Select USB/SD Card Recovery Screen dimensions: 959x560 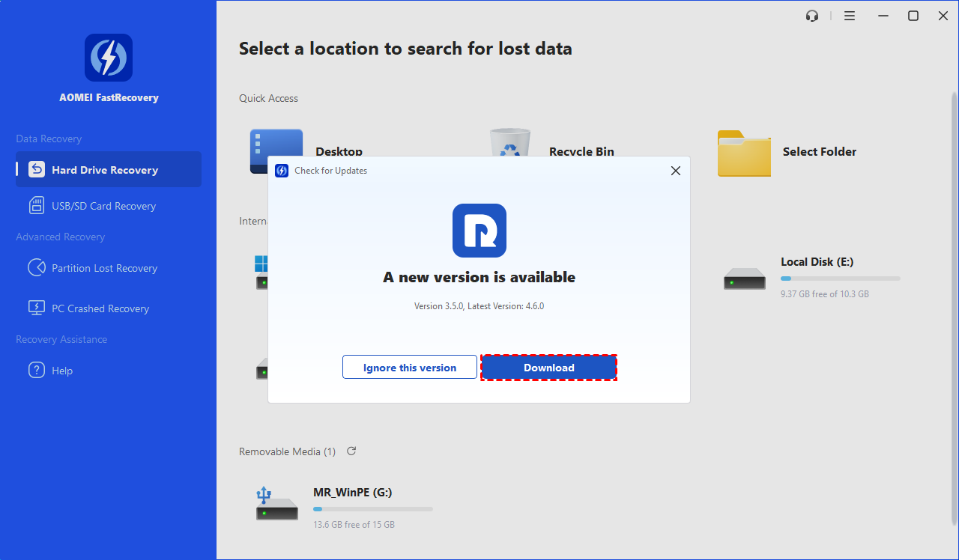103,206
